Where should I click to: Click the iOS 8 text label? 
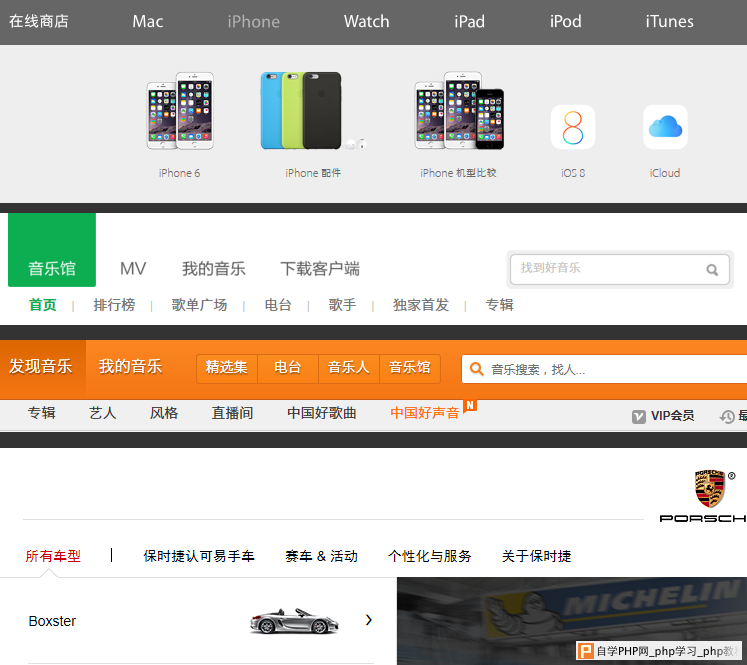[x=573, y=173]
